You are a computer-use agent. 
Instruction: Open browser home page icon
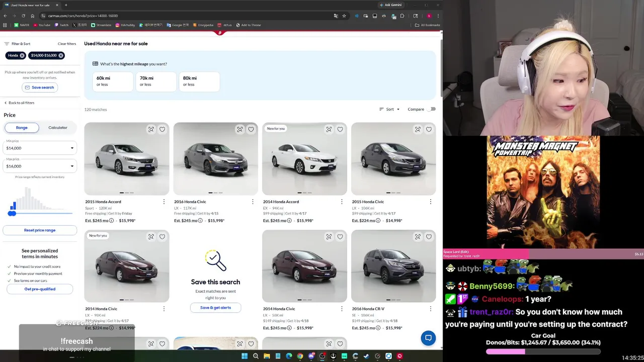[32, 16]
